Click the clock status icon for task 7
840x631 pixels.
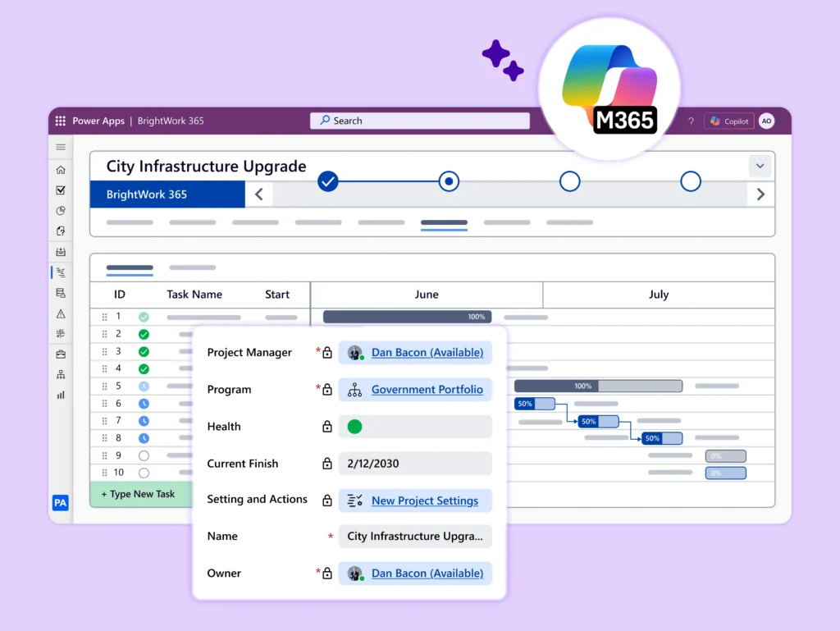[x=144, y=421]
